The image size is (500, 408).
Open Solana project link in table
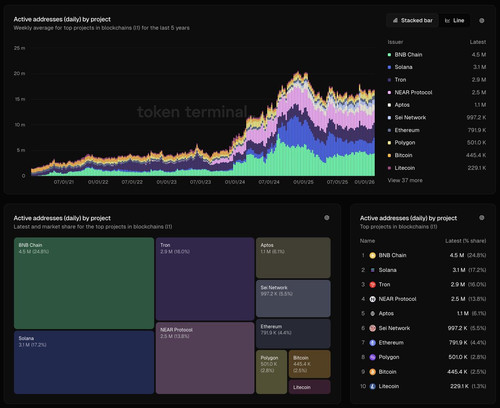387,270
